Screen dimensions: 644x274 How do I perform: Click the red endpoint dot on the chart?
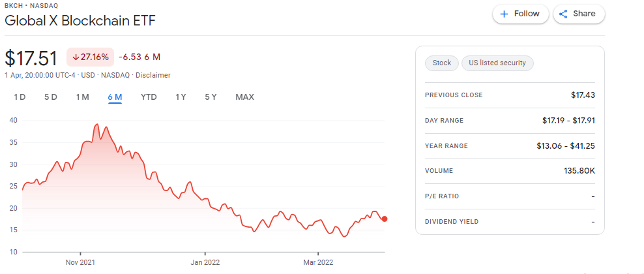point(385,219)
